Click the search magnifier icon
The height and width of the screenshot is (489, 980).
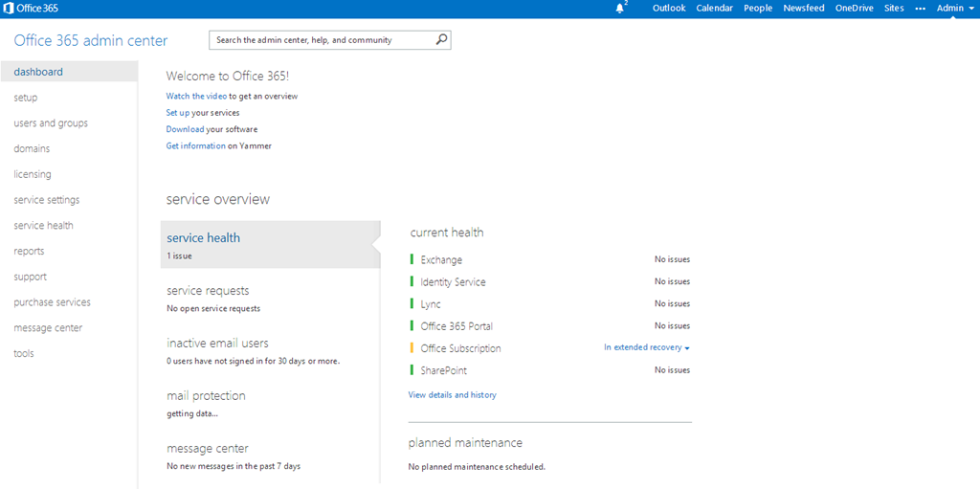441,39
